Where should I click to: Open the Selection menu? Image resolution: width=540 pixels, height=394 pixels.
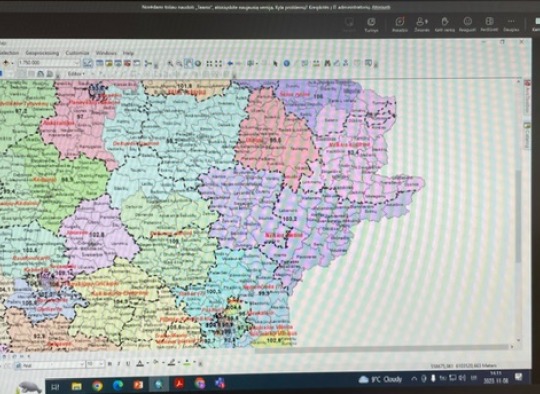[9, 53]
